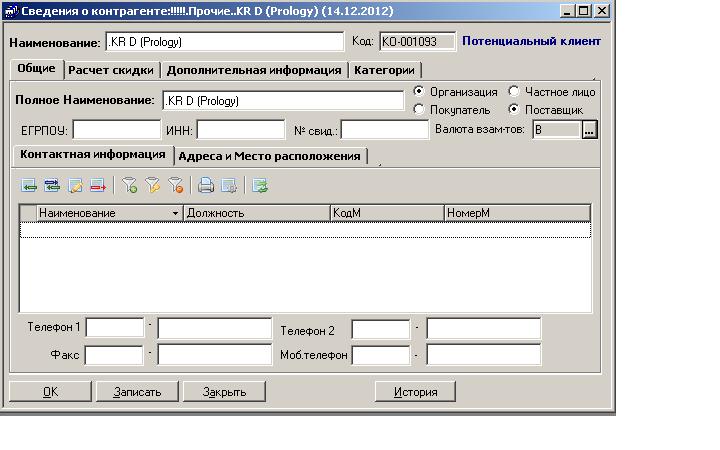Image resolution: width=720 pixels, height=450 pixels.
Task: Click the edit record pencil icon
Action: pyautogui.click(x=76, y=185)
